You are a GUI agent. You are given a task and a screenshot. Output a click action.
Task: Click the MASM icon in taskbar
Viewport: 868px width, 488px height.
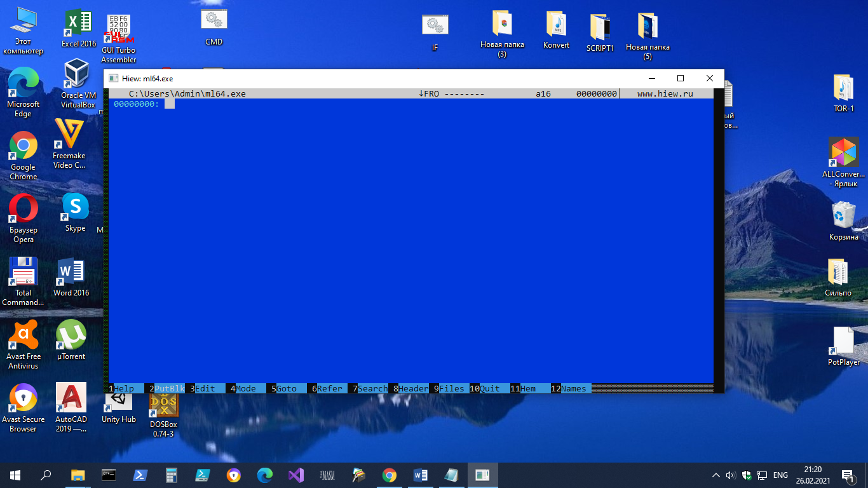(327, 475)
